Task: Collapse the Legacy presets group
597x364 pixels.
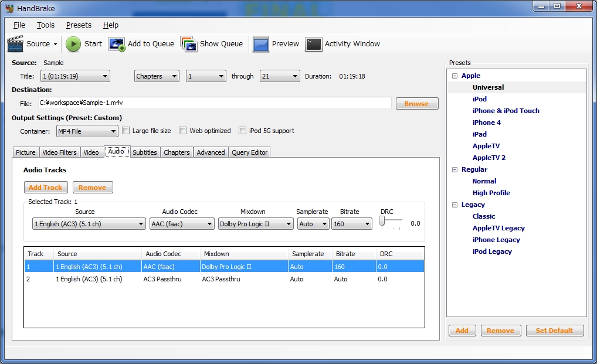Action: tap(454, 205)
